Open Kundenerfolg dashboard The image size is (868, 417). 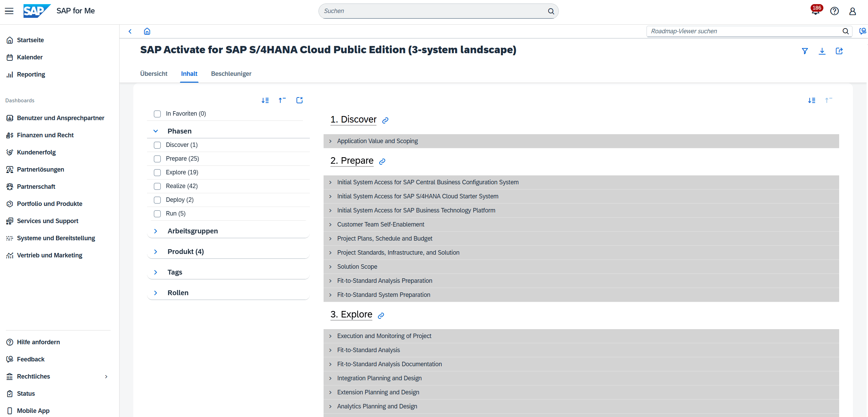[36, 152]
